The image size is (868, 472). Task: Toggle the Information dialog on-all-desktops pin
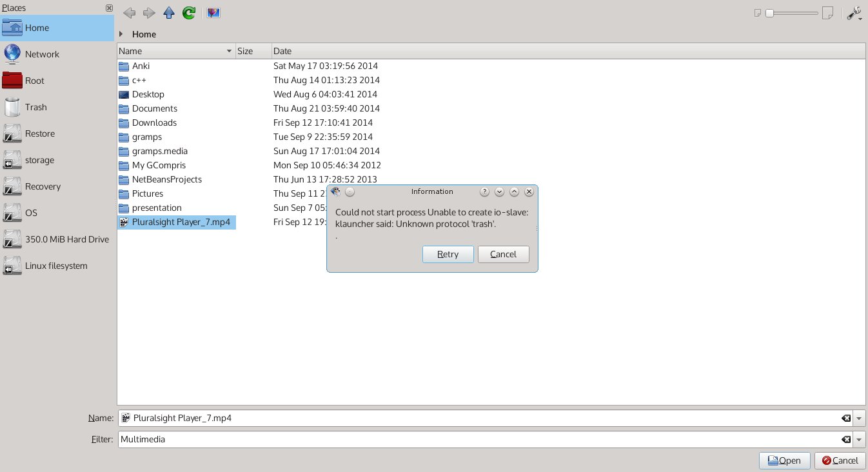click(x=350, y=192)
